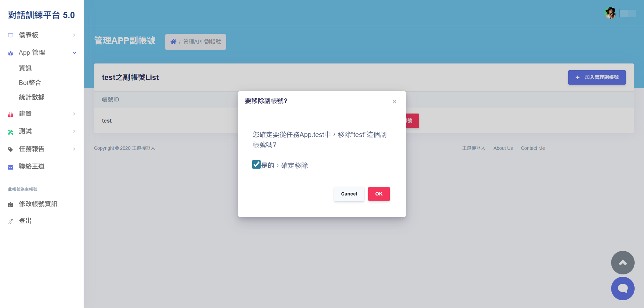
Task: Click the test account ID cell
Action: [107, 121]
